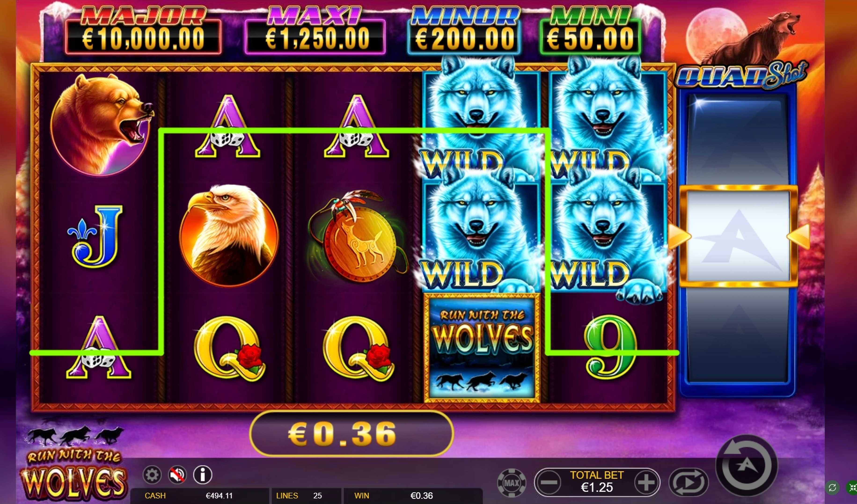
Task: Open the game info icon
Action: coord(203,475)
